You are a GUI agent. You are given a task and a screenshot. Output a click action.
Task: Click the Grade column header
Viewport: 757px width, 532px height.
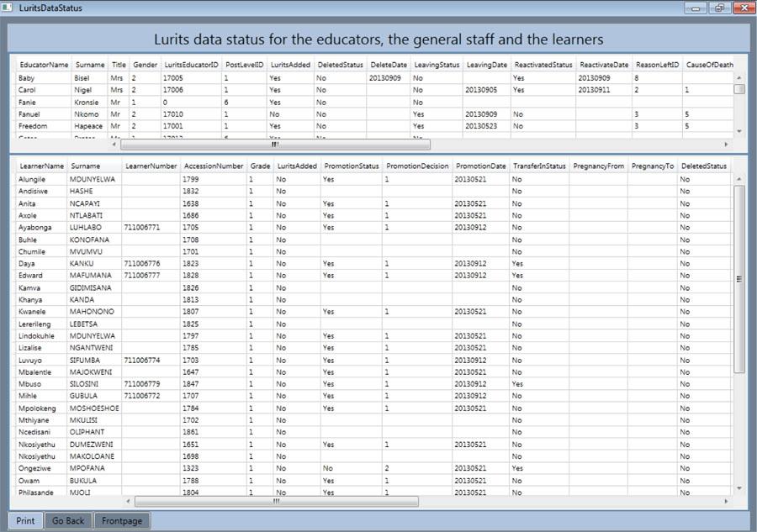[x=260, y=166]
